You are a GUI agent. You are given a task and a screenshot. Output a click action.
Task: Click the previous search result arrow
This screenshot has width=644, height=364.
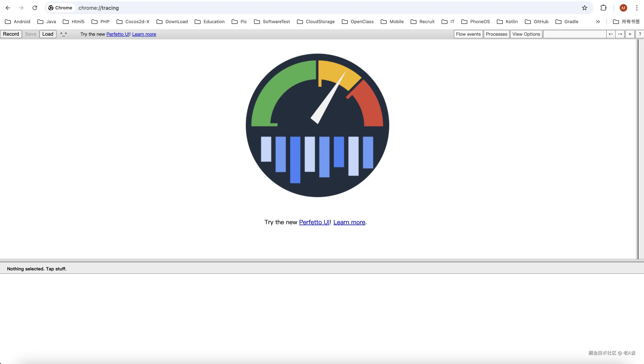click(x=611, y=34)
